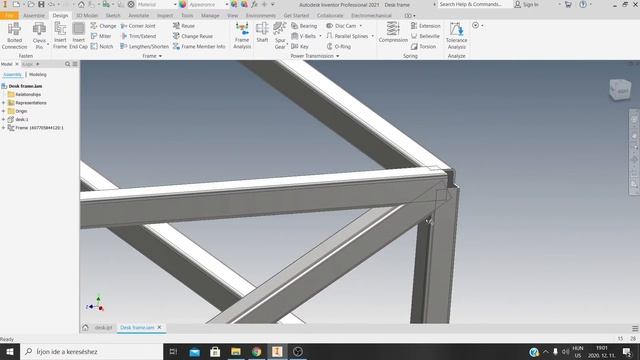Click Sign In button
Image resolution: width=640 pixels, height=360 pixels.
tap(527, 4)
